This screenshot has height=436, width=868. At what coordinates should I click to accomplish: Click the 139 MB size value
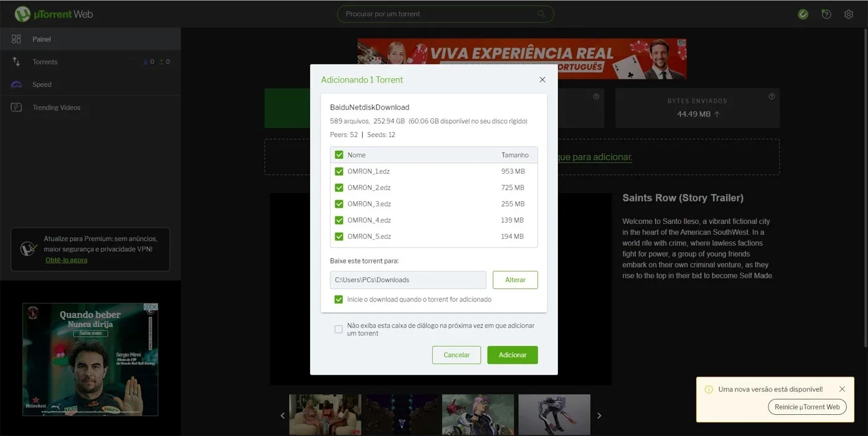point(512,220)
